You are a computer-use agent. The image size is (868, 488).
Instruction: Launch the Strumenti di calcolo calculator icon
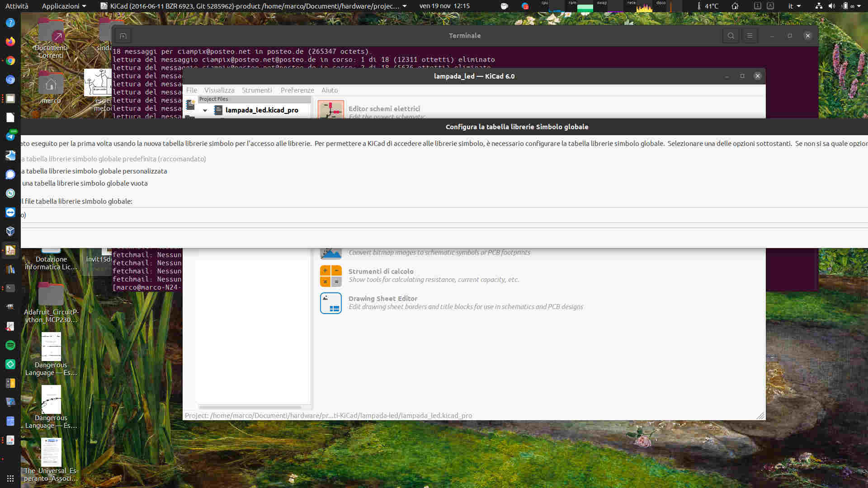(330, 276)
